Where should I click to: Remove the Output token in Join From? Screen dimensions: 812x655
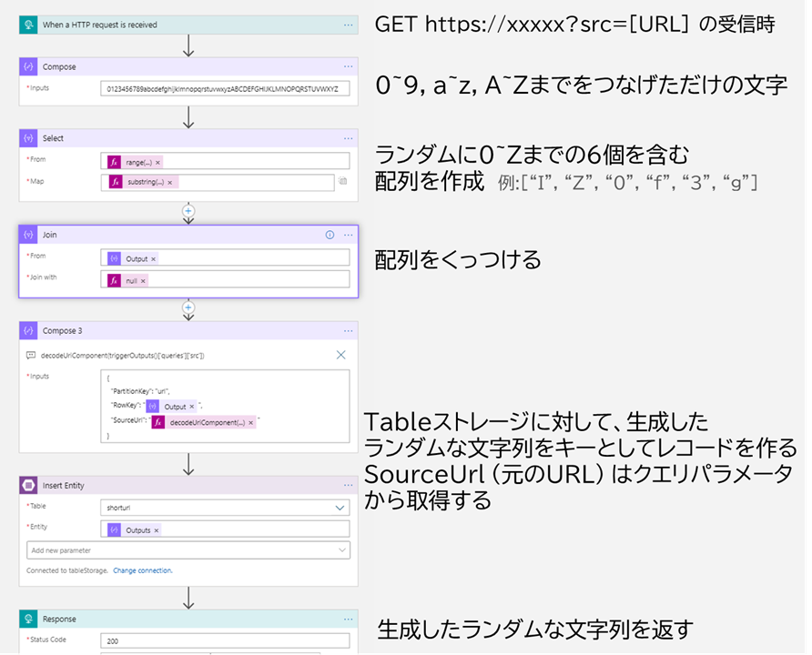(153, 258)
